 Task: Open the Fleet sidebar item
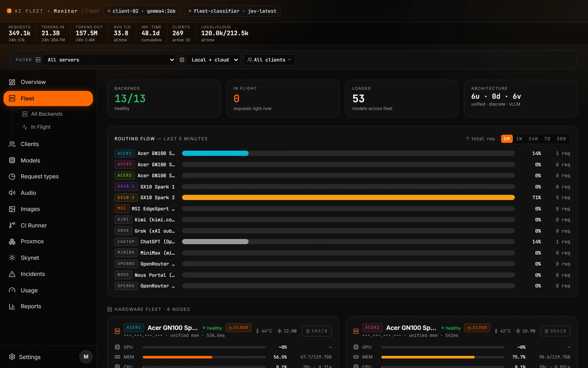pos(48,99)
